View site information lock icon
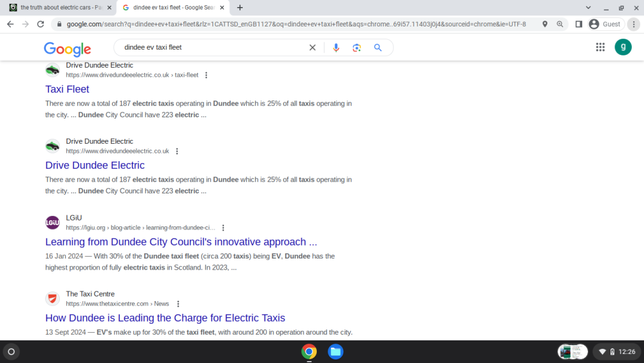This screenshot has width=644, height=363. [59, 25]
